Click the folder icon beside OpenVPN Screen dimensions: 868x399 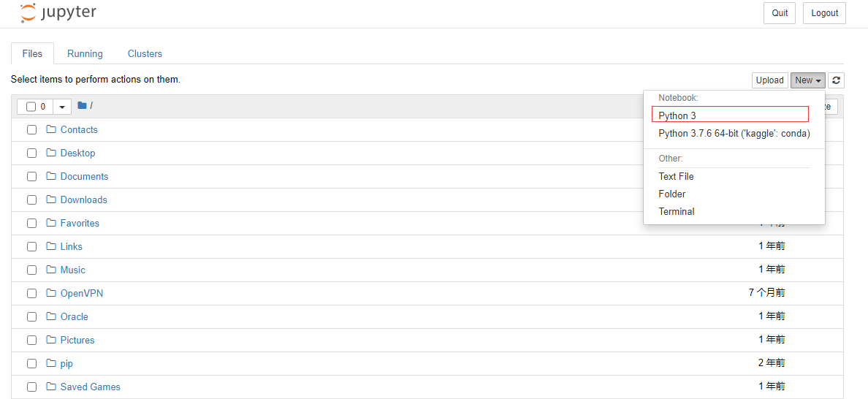[51, 293]
